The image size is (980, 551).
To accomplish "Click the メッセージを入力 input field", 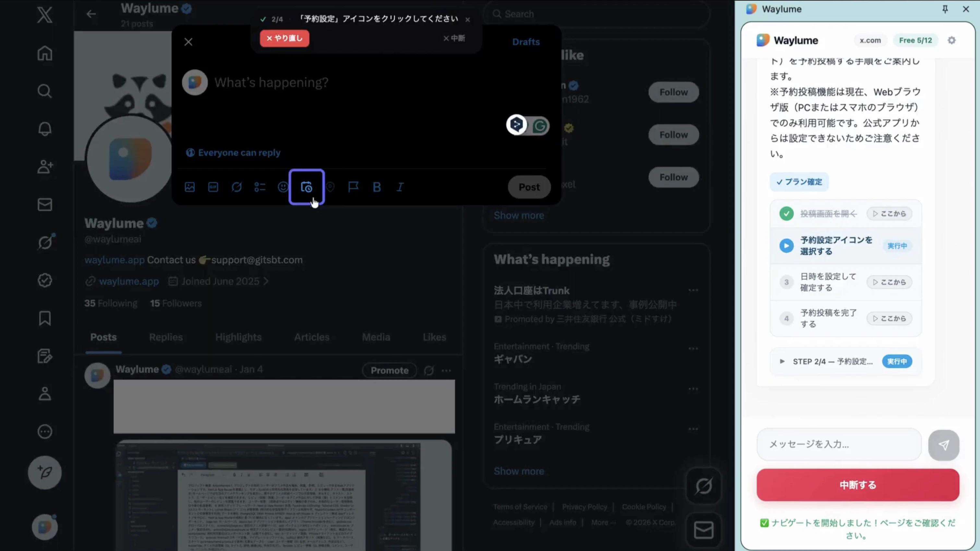I will coord(839,444).
